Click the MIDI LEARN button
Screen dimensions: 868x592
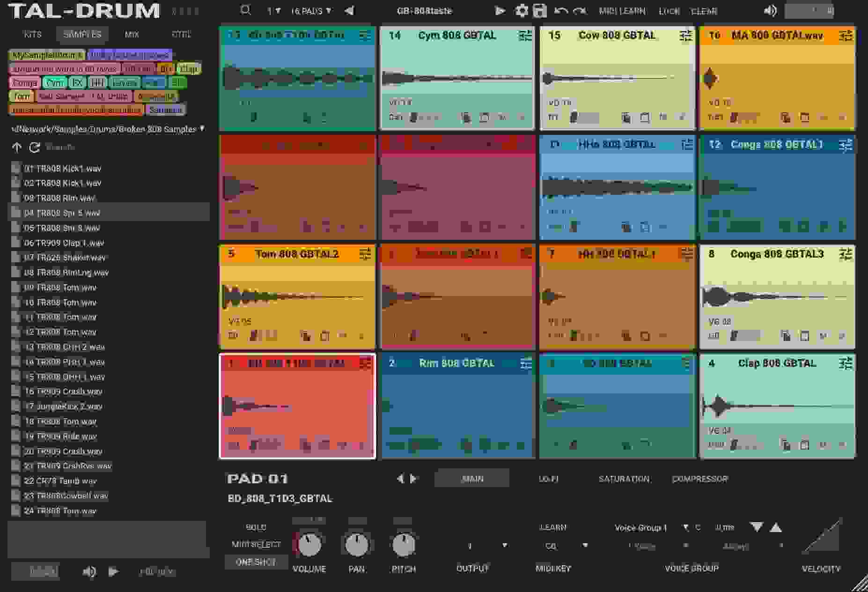pyautogui.click(x=623, y=11)
